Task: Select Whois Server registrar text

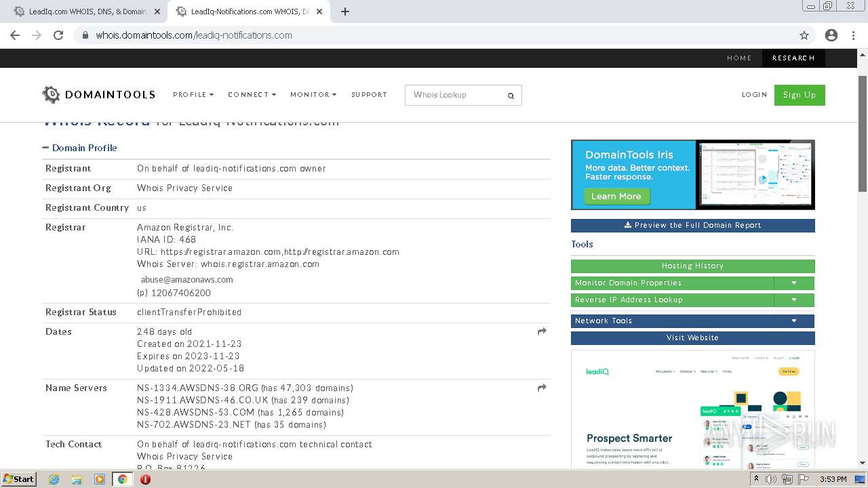Action: (x=228, y=264)
